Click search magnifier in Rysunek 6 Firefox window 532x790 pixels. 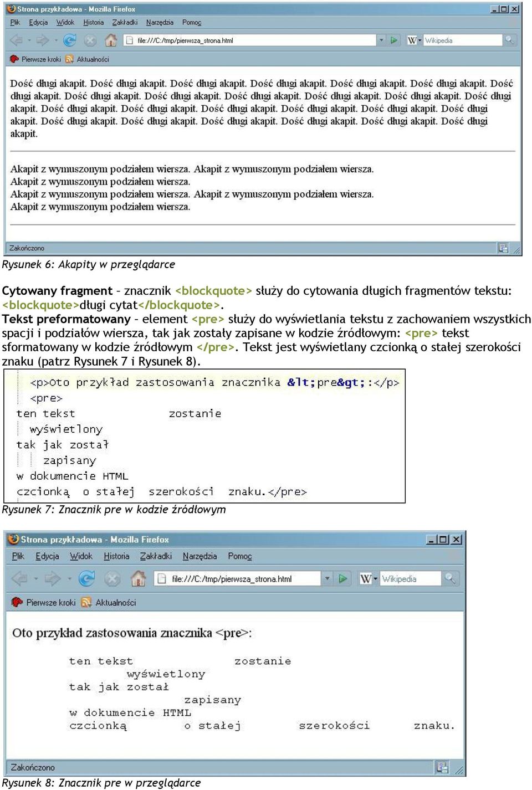pos(509,40)
